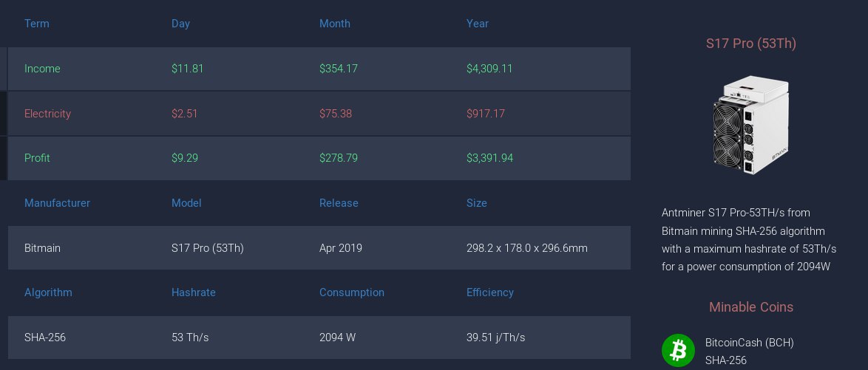Select the Minable Coins heading
The width and height of the screenshot is (868, 370).
(x=750, y=307)
